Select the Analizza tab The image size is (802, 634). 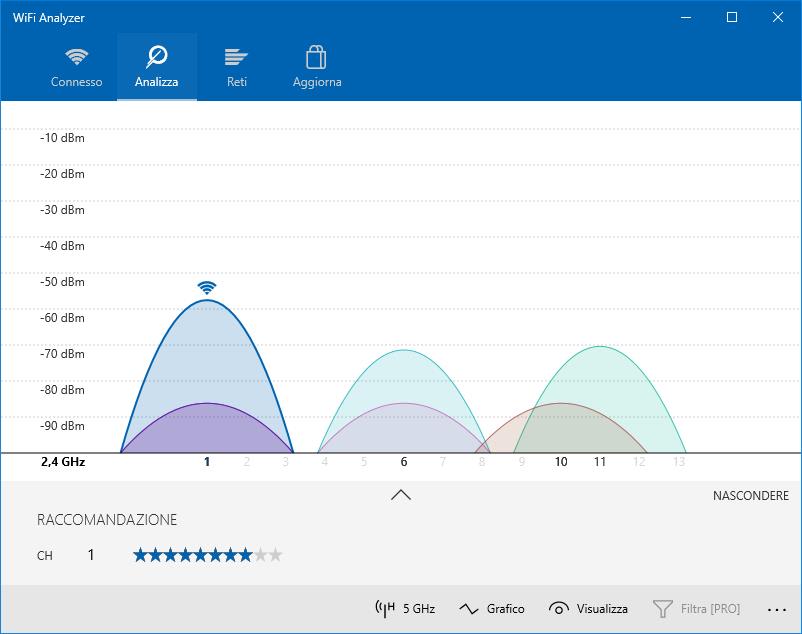[157, 67]
